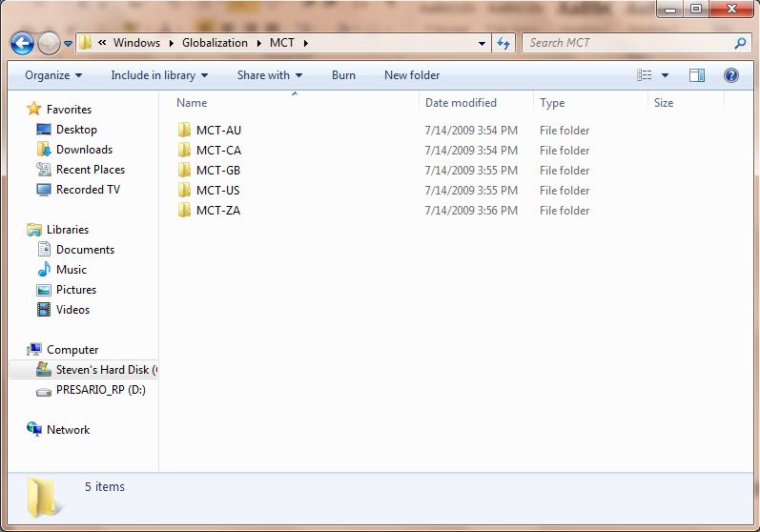760x532 pixels.
Task: Click the MCT-AU folder name
Action: tap(218, 131)
